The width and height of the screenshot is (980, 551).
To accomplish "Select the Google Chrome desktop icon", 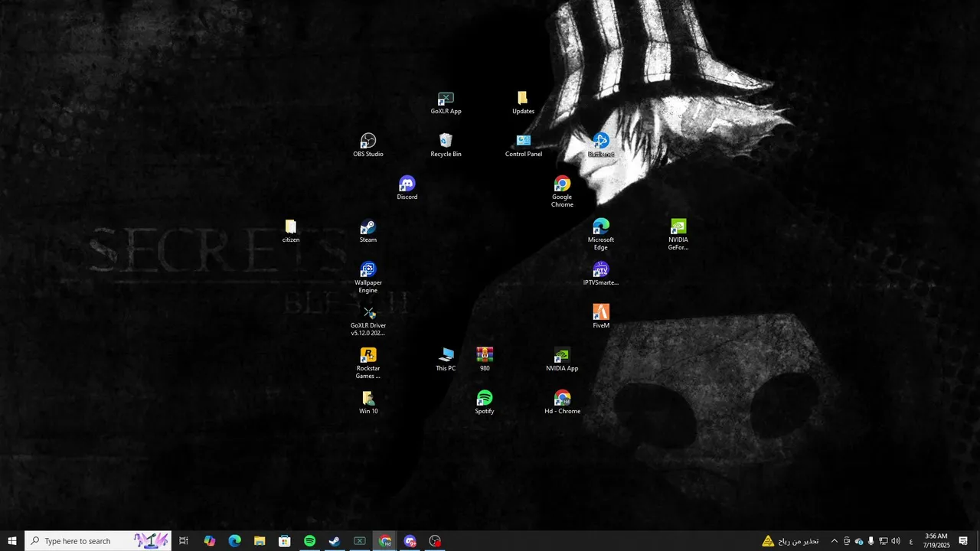I will [562, 192].
